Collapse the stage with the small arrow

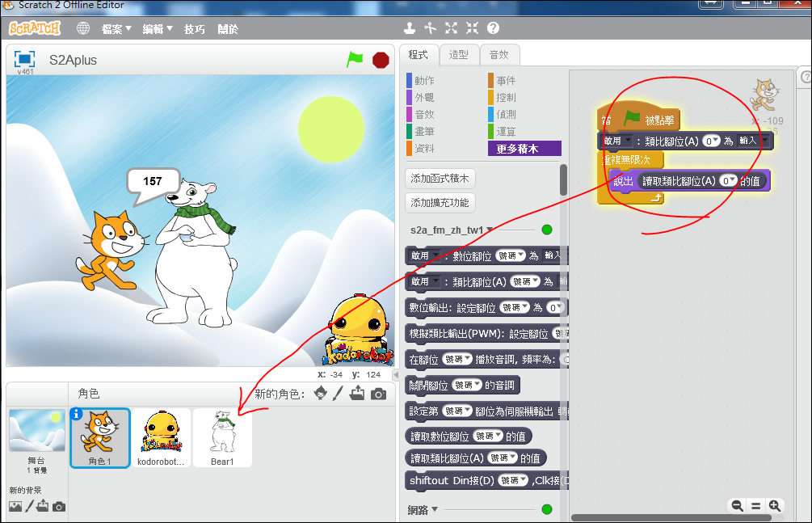pyautogui.click(x=396, y=374)
